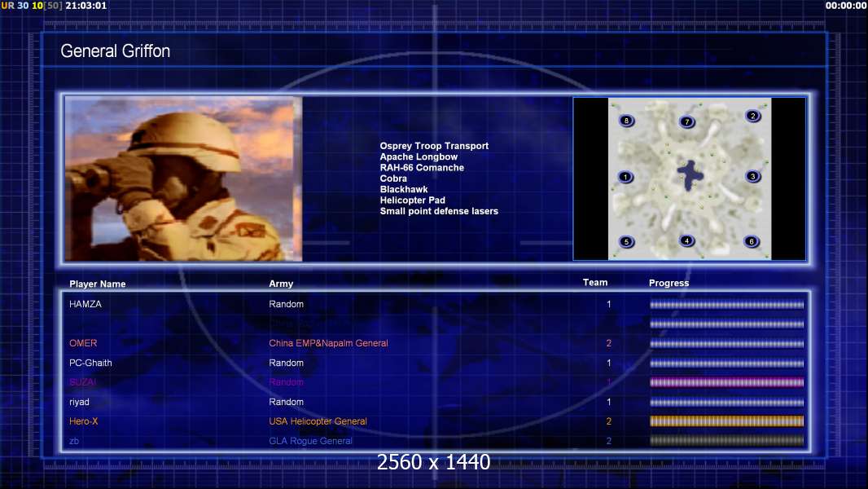Click start position marker 1 on minimap
Image resolution: width=868 pixels, height=489 pixels.
coord(625,177)
